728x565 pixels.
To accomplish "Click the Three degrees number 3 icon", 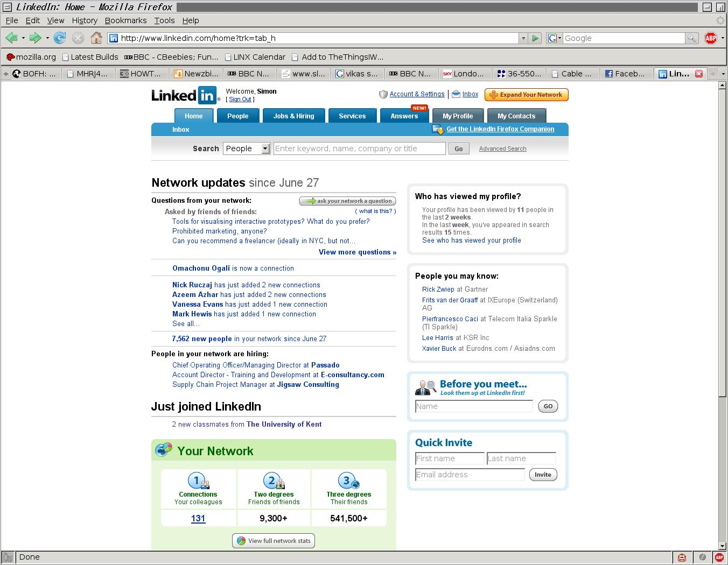I will click(x=348, y=481).
